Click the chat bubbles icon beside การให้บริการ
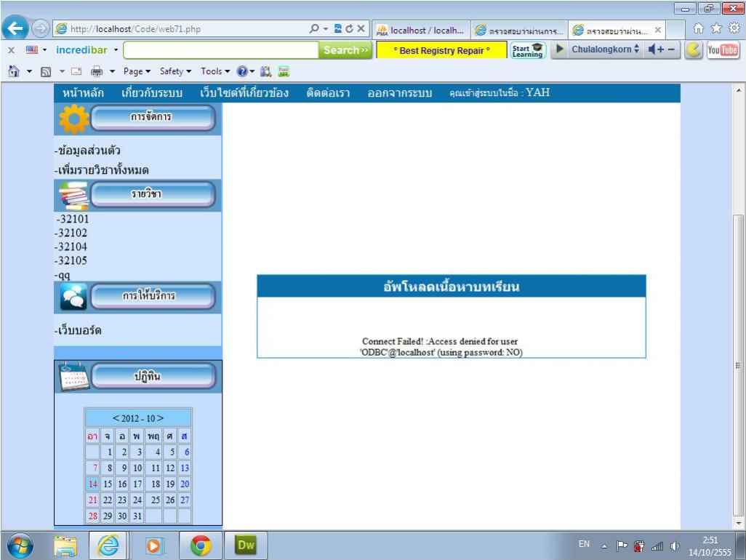Image resolution: width=746 pixels, height=560 pixels. 73,297
